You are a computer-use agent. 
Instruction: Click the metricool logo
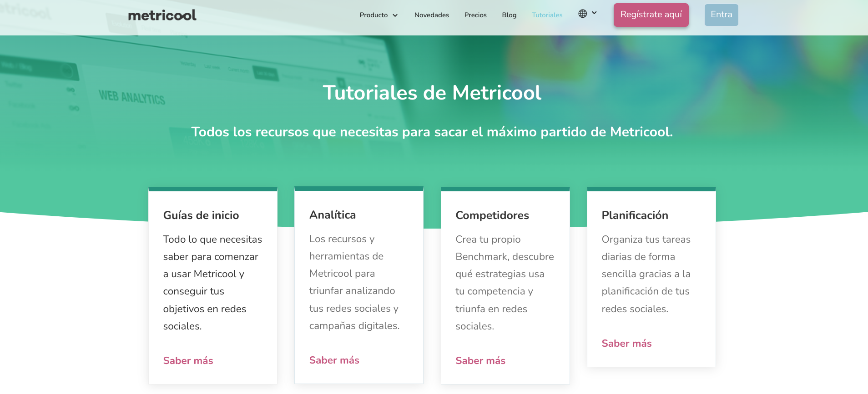162,15
